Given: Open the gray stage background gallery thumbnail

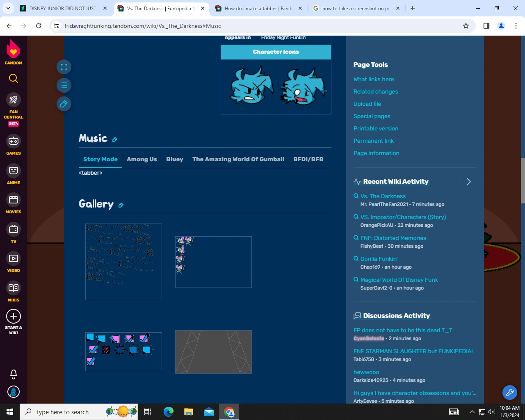Looking at the screenshot, I should tap(213, 352).
